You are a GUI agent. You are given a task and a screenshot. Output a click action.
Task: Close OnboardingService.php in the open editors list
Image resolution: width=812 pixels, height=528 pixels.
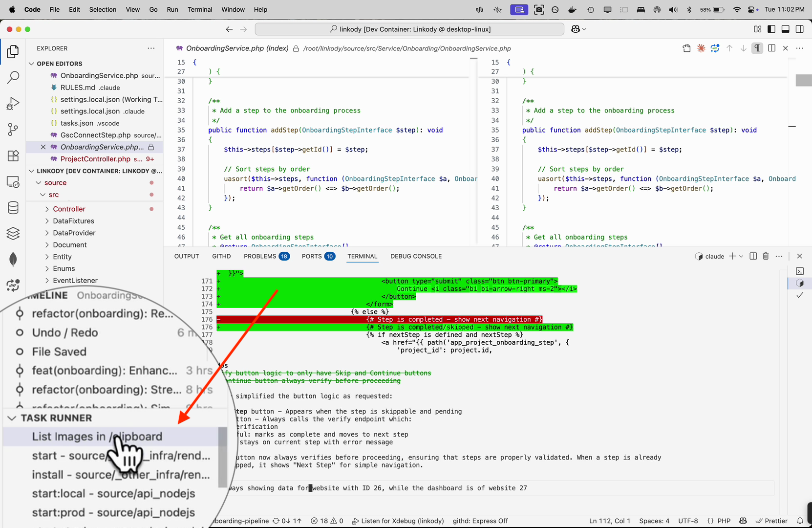point(43,147)
